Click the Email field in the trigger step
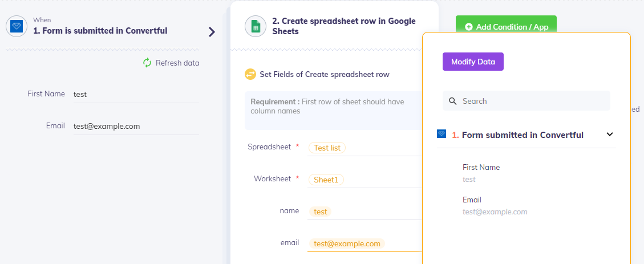Screen dimensions: 644x264 [136, 126]
